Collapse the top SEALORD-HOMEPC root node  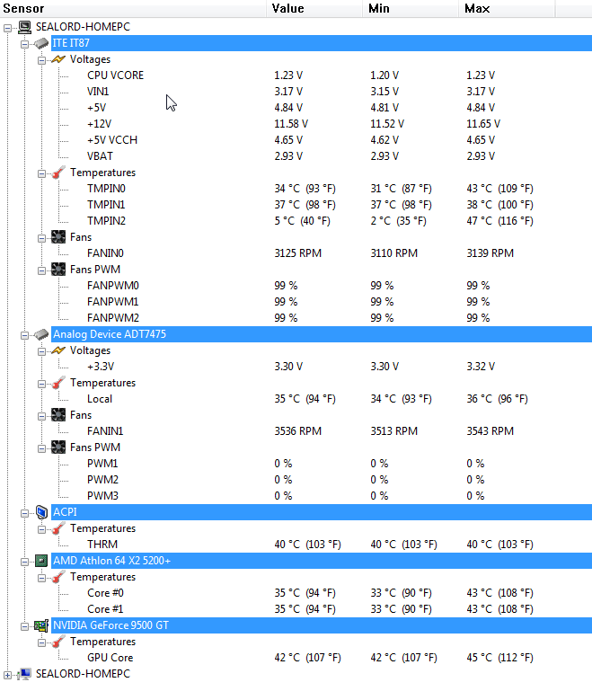(x=7, y=28)
